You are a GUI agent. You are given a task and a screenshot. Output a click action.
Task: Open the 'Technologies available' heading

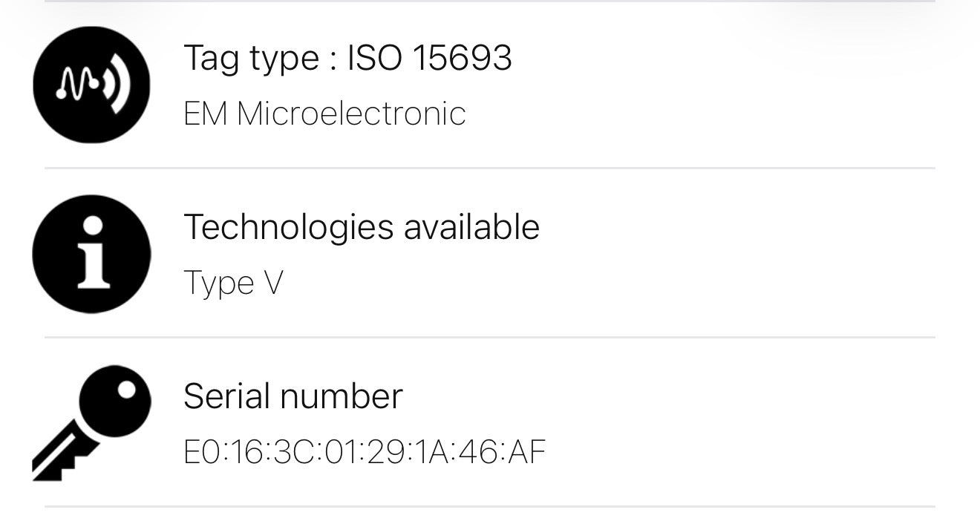coord(361,227)
